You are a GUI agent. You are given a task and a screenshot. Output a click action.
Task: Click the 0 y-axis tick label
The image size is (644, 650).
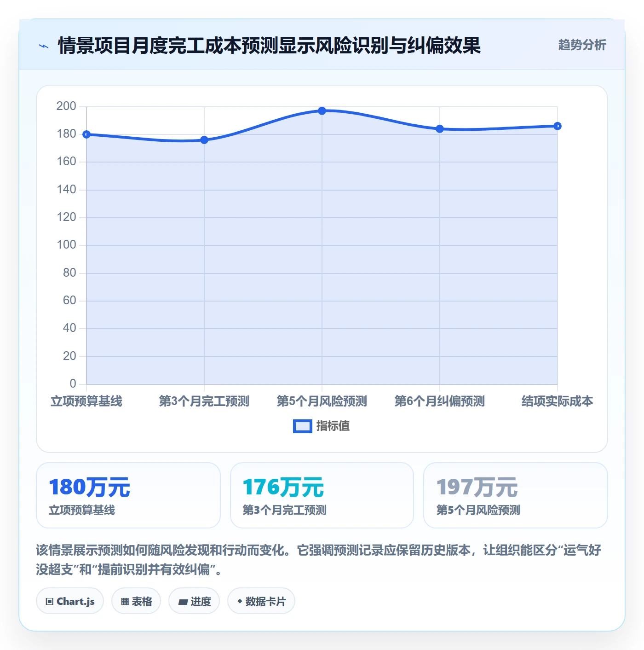pos(73,383)
